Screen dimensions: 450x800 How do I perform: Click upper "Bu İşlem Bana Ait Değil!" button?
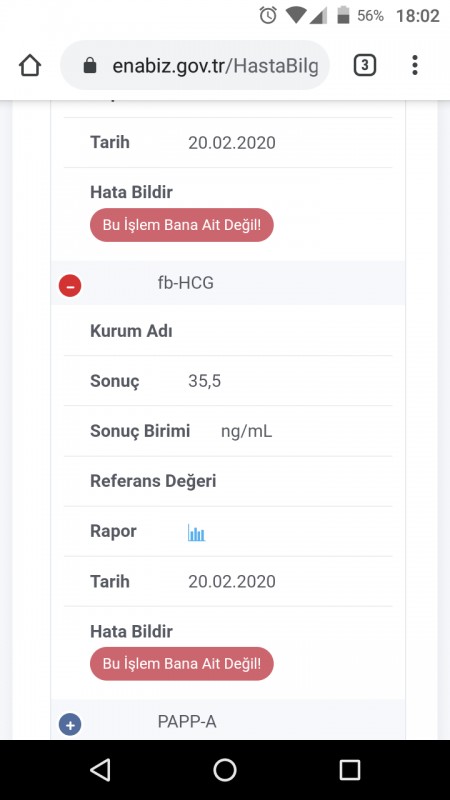click(x=182, y=224)
